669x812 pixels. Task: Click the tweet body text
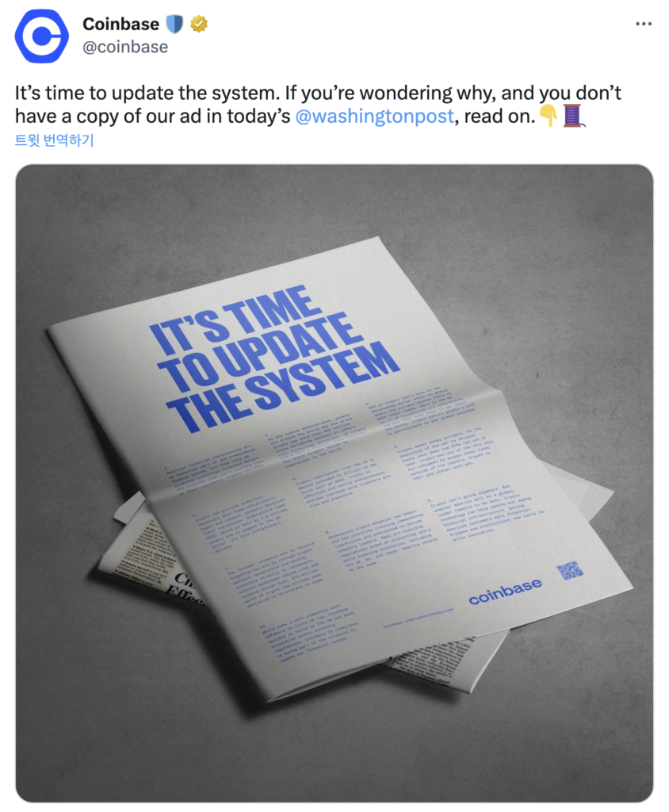click(x=318, y=105)
